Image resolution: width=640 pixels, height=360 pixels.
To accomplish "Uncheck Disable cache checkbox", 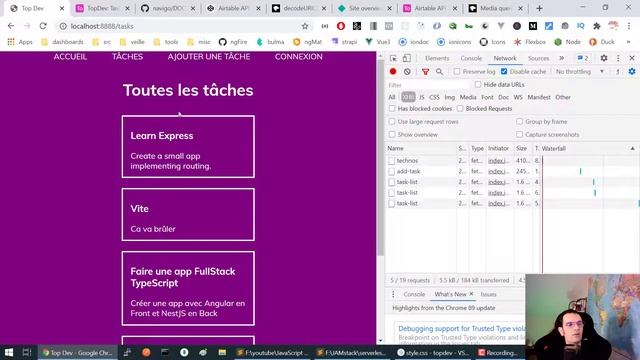I will (504, 71).
